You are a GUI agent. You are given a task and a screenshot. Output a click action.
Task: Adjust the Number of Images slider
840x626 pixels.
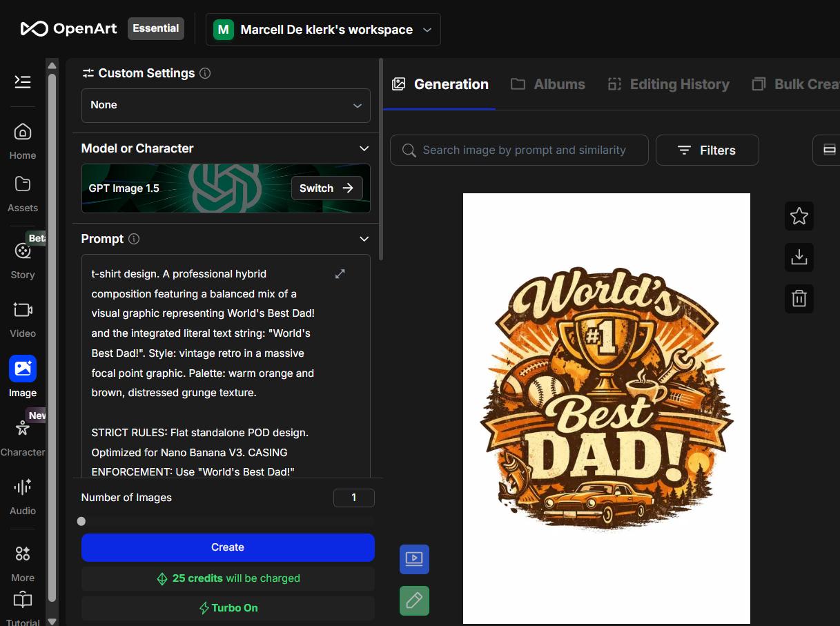(81, 521)
